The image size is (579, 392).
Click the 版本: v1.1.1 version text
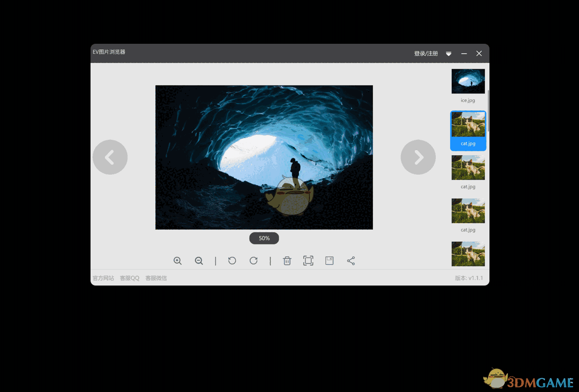469,278
